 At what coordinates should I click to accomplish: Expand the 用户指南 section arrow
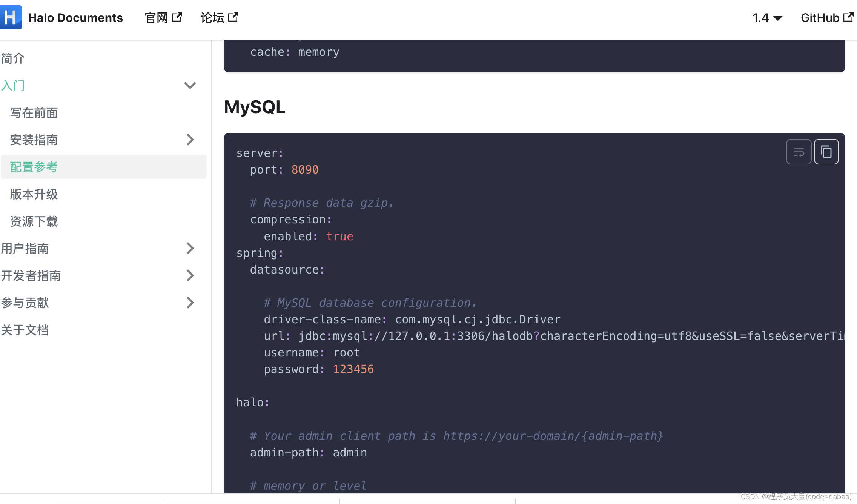190,248
